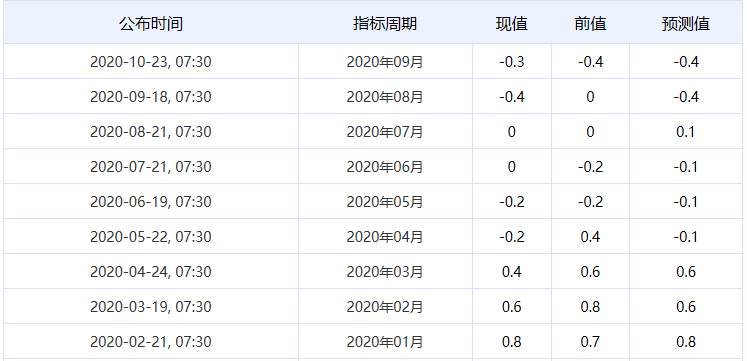Select the 现值 0 in the 2020年06月 row

pos(512,167)
